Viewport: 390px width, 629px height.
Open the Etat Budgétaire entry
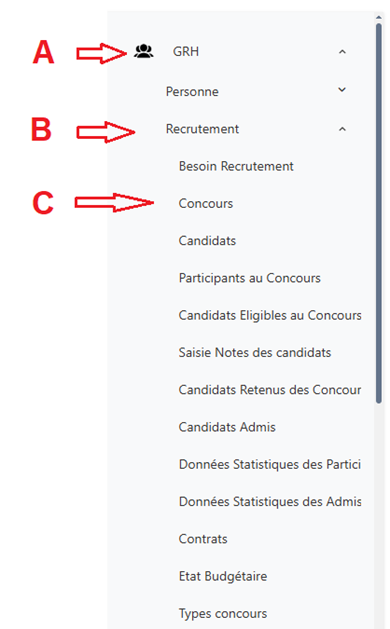[223, 576]
